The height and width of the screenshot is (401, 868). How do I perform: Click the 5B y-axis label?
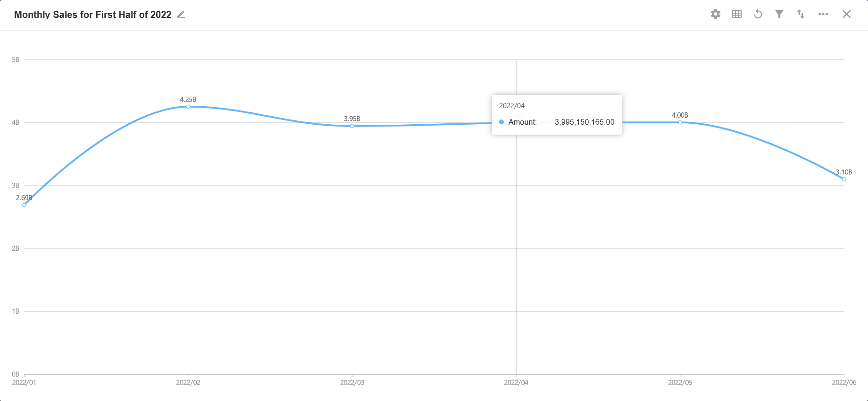[16, 60]
